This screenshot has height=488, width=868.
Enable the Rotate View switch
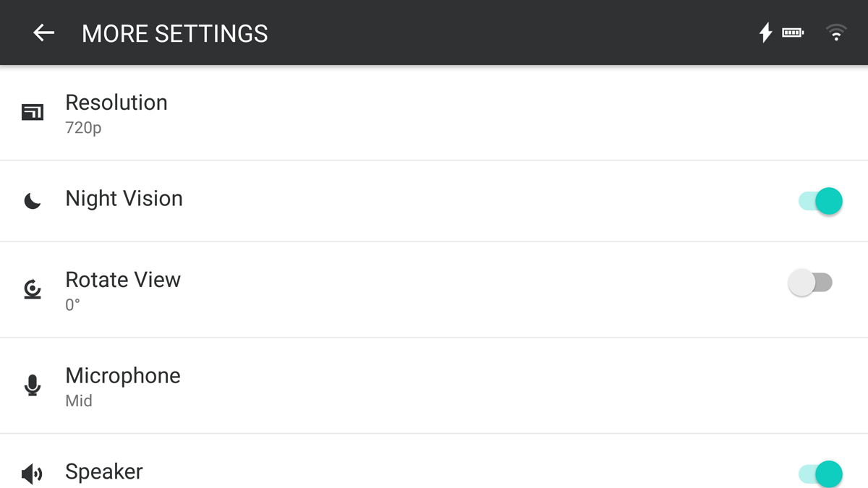coord(810,283)
